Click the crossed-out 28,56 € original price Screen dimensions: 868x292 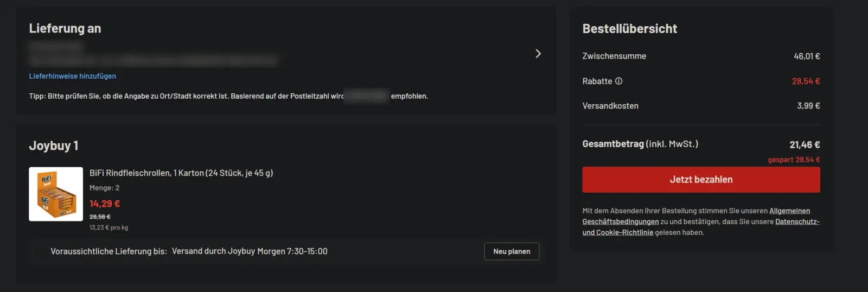tap(100, 217)
